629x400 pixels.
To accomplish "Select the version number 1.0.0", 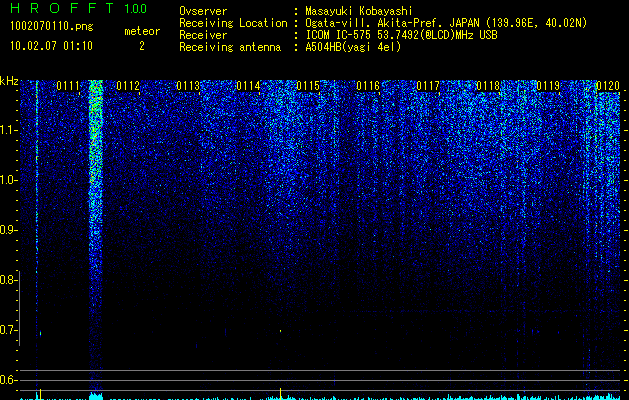I will pos(136,8).
